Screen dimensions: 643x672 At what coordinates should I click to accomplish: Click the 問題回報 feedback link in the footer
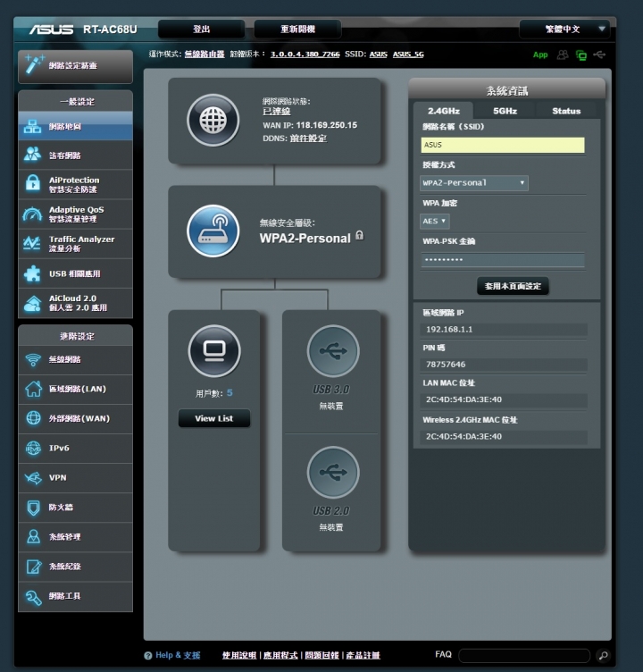(x=321, y=655)
